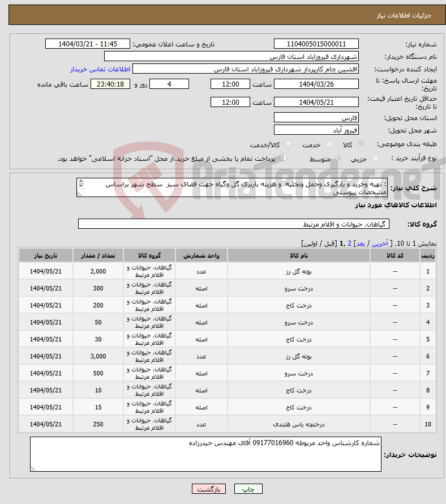Click the price validity date 1404/05/21 field
The image size is (446, 504).
click(316, 102)
